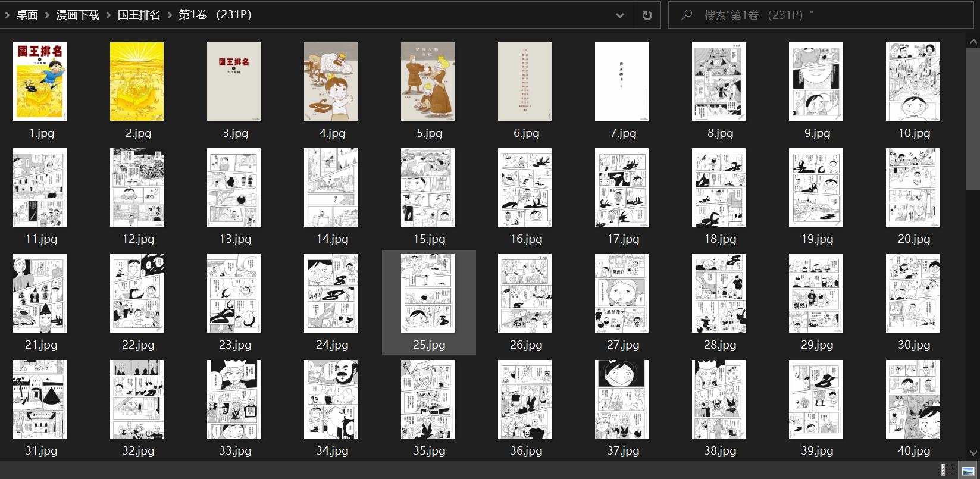The width and height of the screenshot is (980, 479).
Task: Select title page thumbnail 3.jpg
Action: point(234,82)
